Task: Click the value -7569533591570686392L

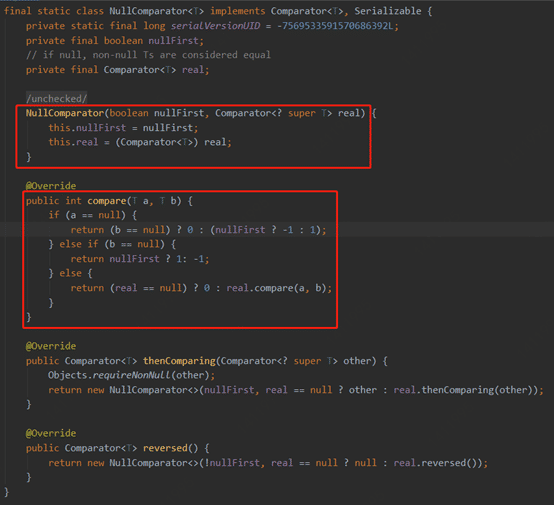Action: coord(335,26)
